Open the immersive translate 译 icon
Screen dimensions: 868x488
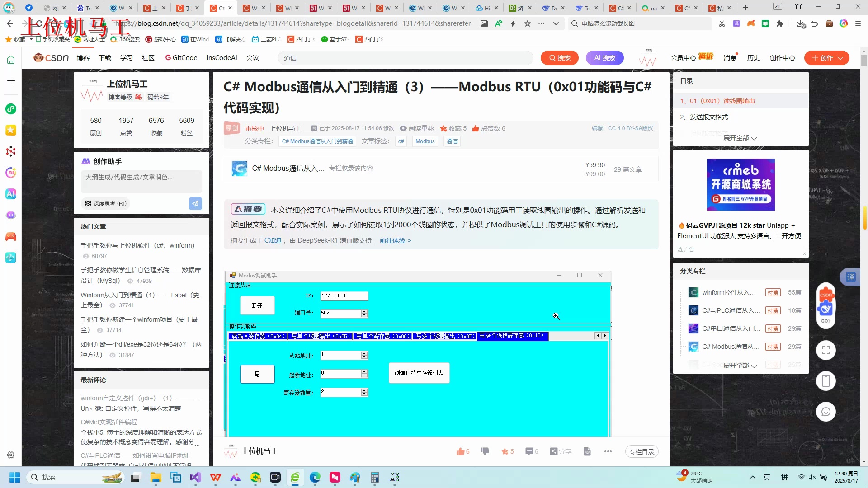851,277
